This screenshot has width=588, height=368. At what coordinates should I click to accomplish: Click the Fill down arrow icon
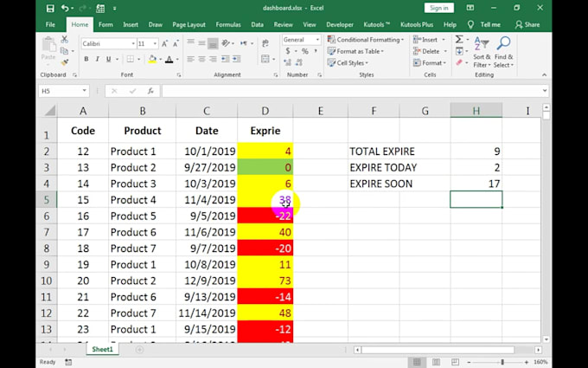(x=459, y=51)
